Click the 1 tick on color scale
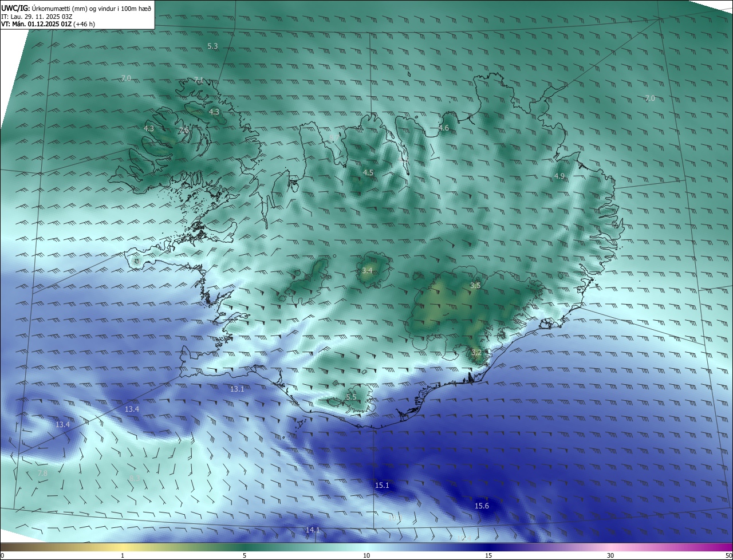733x560 pixels. [x=123, y=556]
